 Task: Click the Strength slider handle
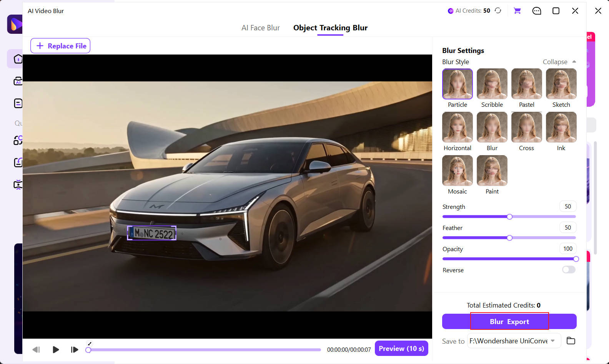click(x=509, y=217)
